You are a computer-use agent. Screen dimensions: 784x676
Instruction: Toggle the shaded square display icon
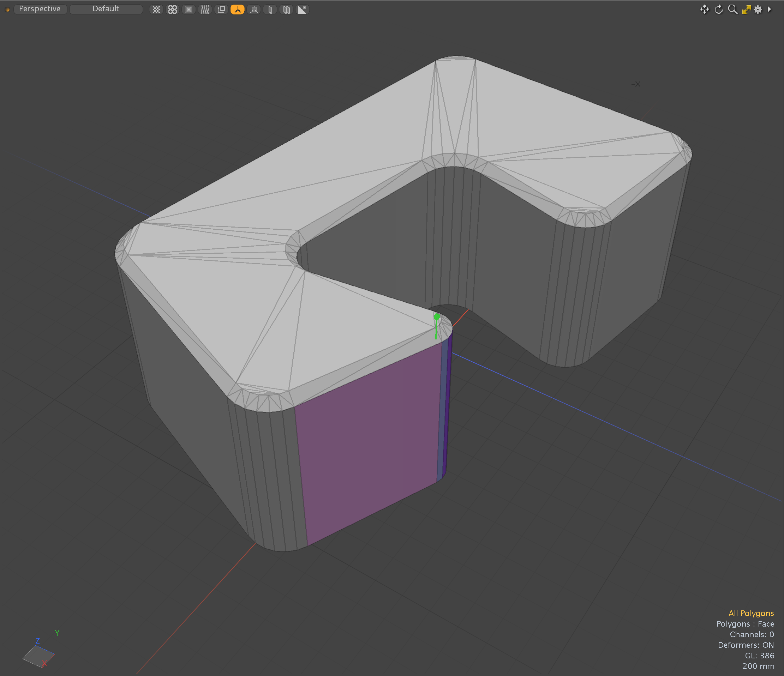(188, 10)
